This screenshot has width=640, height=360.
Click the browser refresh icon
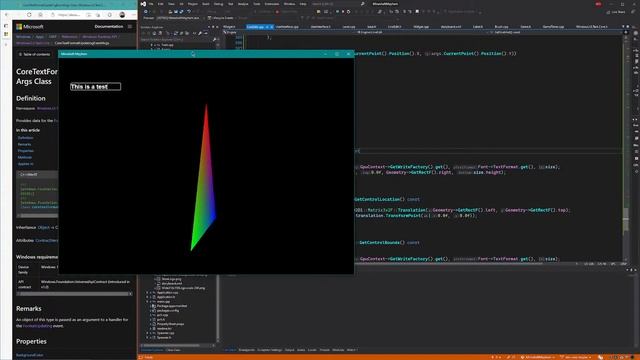[x=29, y=15]
